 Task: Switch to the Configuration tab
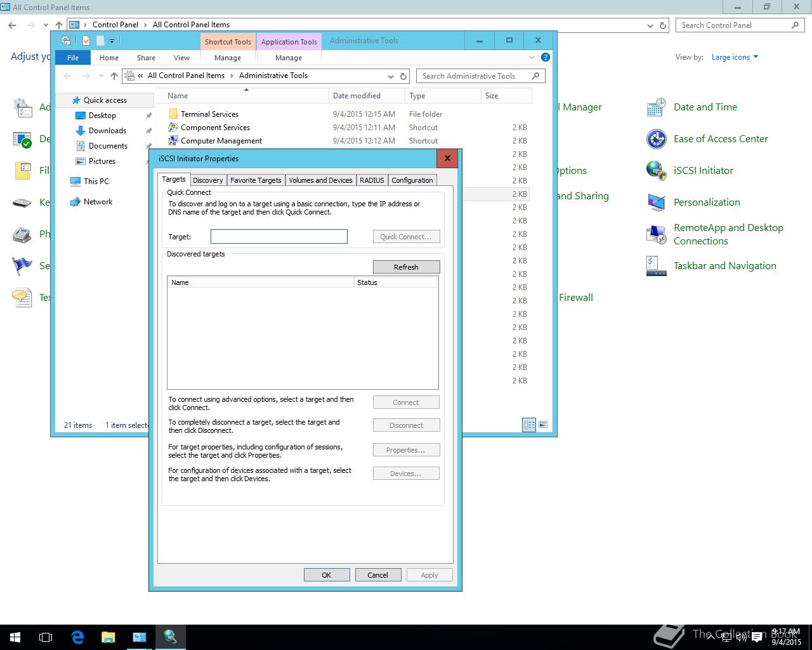[412, 180]
